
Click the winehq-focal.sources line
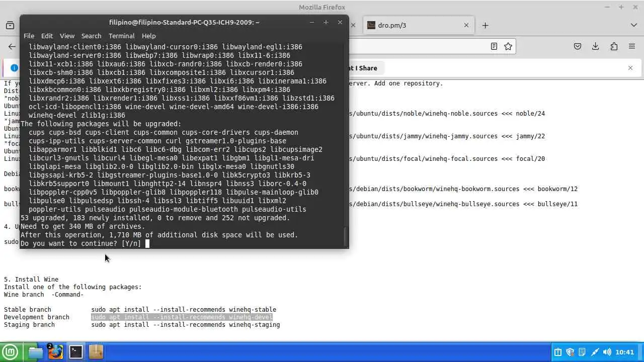coord(447,159)
